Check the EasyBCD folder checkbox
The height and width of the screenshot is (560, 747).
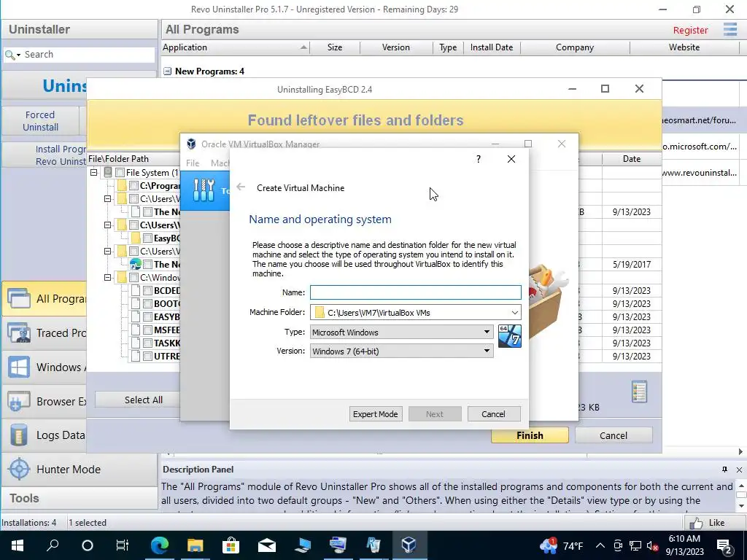click(x=147, y=238)
